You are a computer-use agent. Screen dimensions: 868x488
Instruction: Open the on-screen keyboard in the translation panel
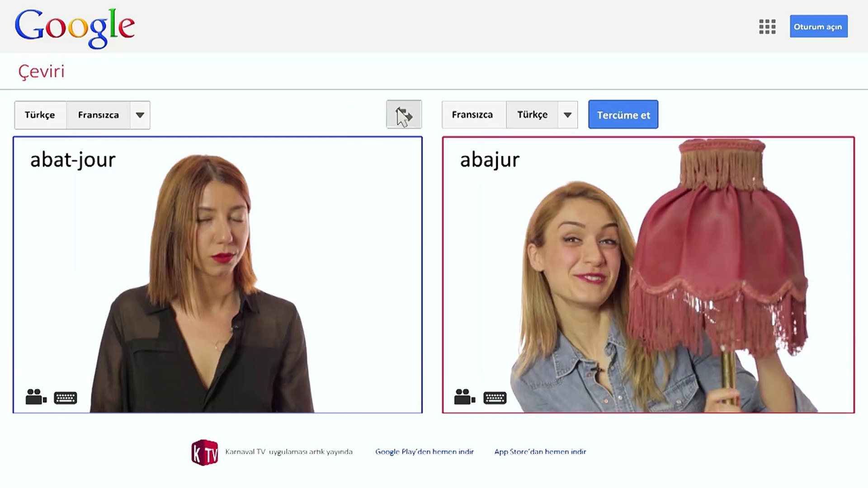tap(494, 398)
